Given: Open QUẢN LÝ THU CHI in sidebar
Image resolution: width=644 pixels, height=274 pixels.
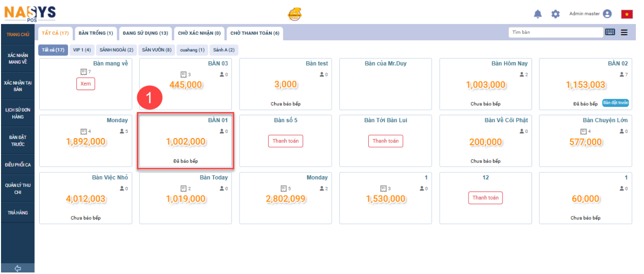Looking at the screenshot, I should coord(18,189).
